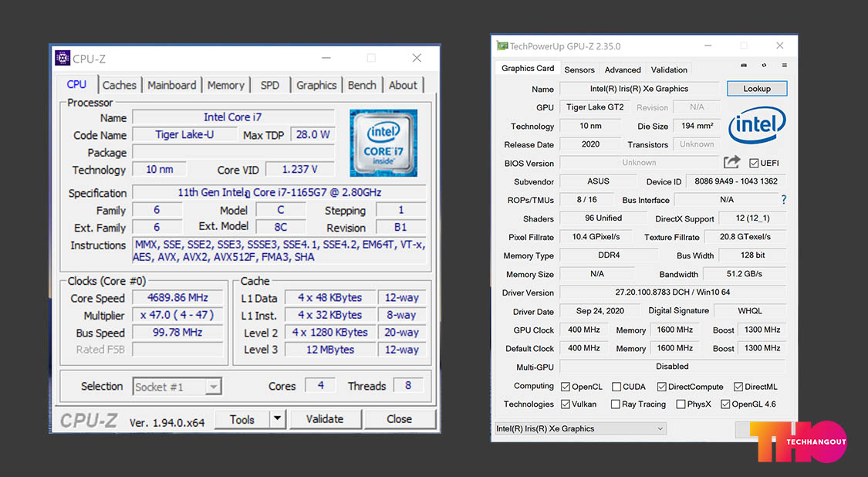Switch to the About tab

(403, 86)
